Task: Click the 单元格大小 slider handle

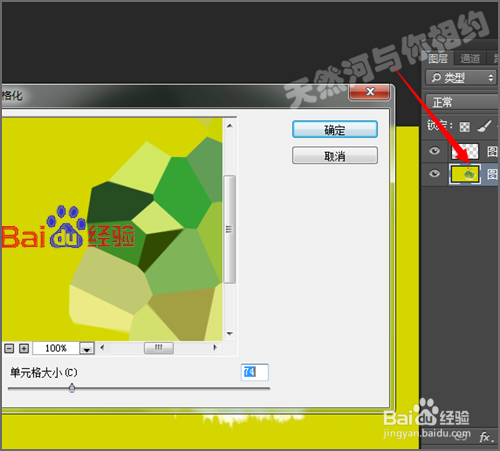Action: [x=72, y=388]
